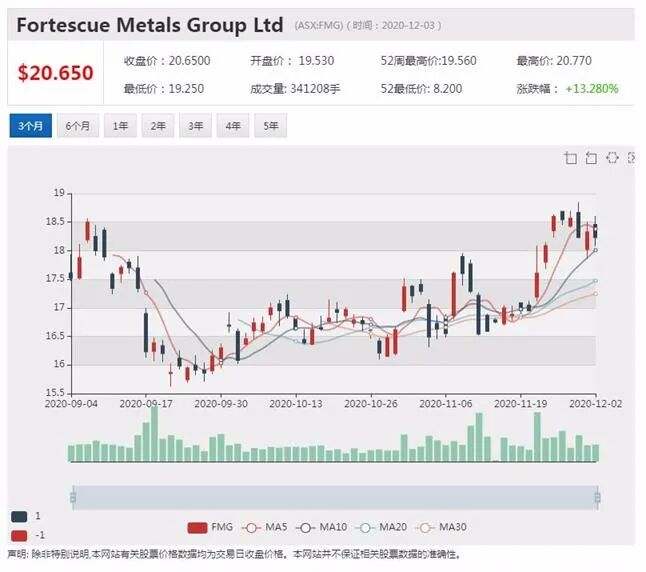Image resolution: width=646 pixels, height=572 pixels.
Task: View the 5年 range tab
Action: click(x=271, y=126)
